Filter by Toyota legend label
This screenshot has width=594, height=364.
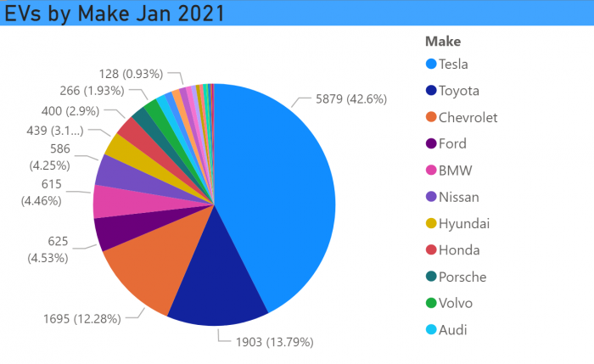pos(459,91)
